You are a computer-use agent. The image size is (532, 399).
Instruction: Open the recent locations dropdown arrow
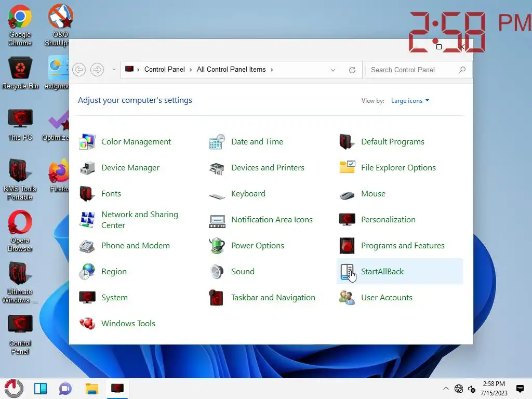coord(114,70)
